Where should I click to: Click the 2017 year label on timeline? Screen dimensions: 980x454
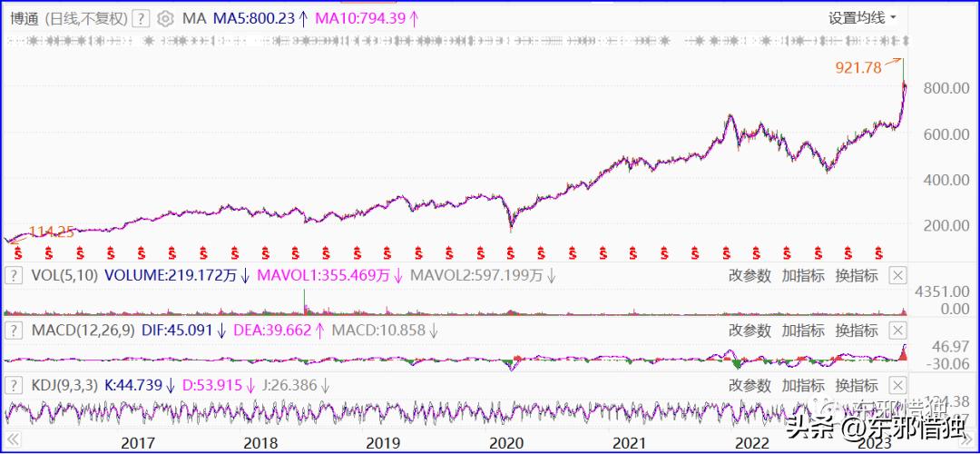tap(138, 443)
